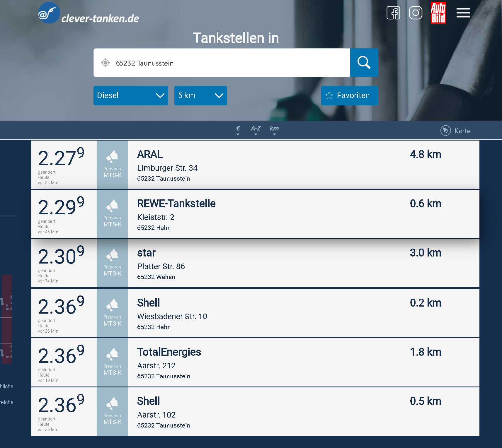Open the 5 km radius dropdown
502x448 pixels.
click(200, 95)
